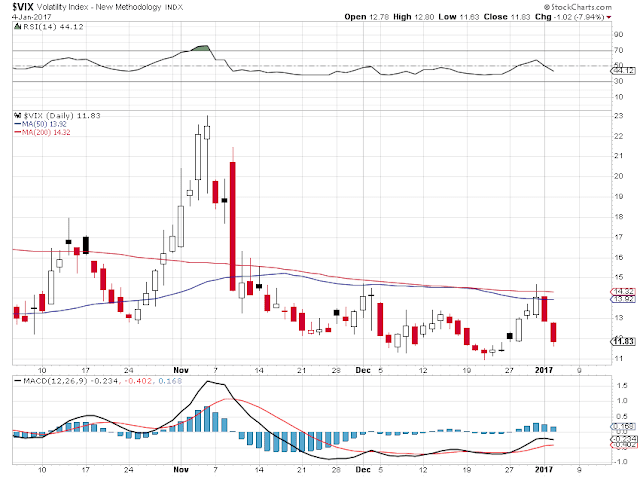Click 'Volatility Index - New Methodology' title text
The width and height of the screenshot is (640, 477).
pyautogui.click(x=99, y=7)
